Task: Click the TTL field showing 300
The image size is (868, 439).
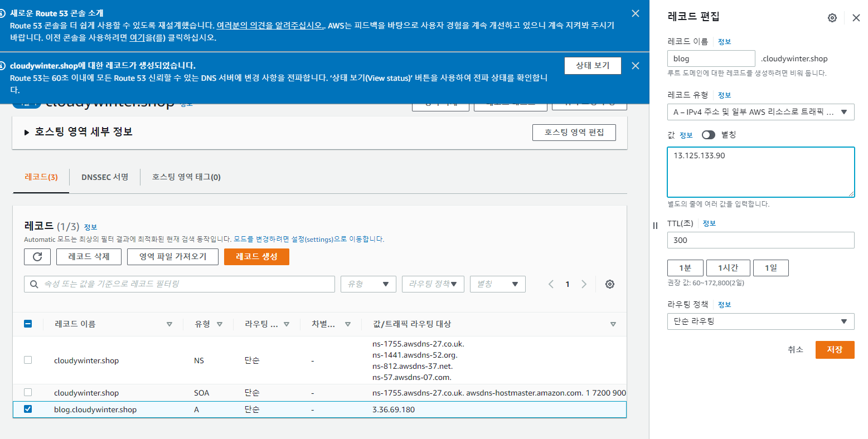Action: (760, 240)
